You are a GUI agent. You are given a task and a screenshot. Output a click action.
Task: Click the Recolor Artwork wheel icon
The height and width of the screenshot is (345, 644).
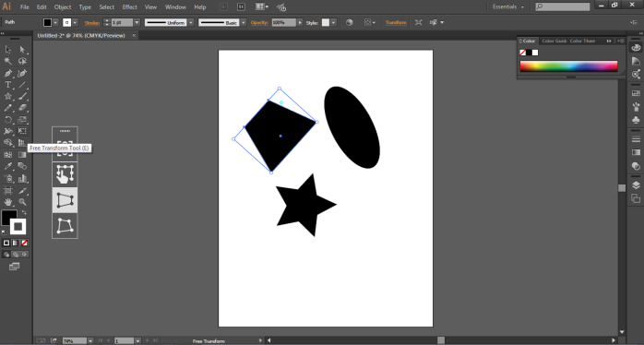350,22
